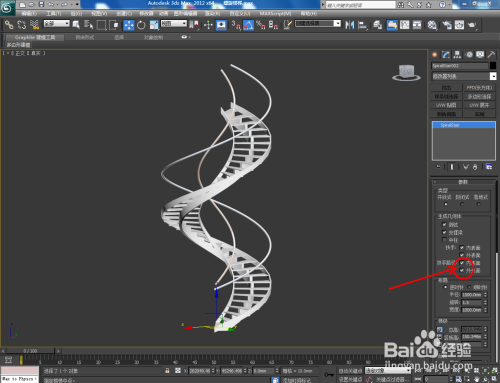Screen dimensions: 500x383
Task: Toggle the Percent Snap icon
Action: (x=261, y=25)
